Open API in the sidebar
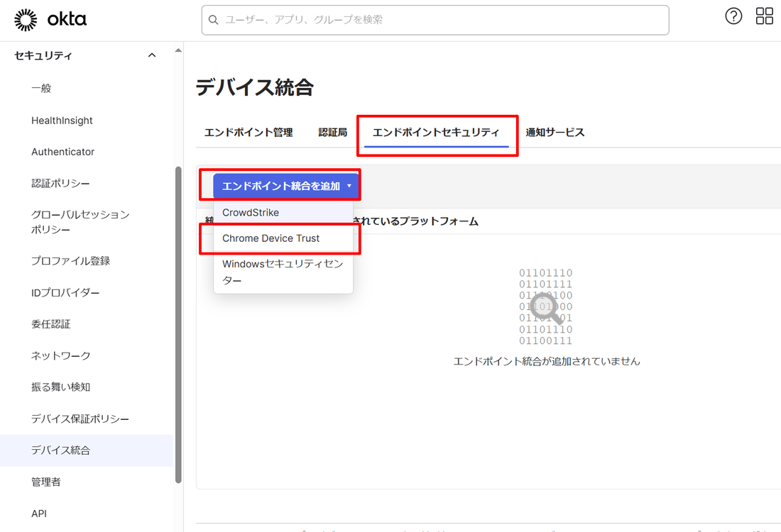 click(x=39, y=513)
